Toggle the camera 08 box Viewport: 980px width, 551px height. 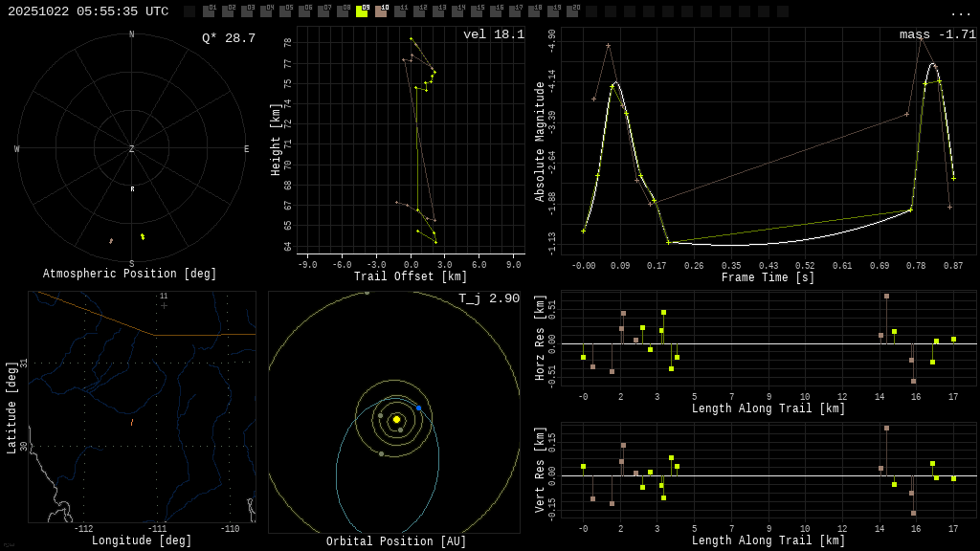[x=343, y=11]
